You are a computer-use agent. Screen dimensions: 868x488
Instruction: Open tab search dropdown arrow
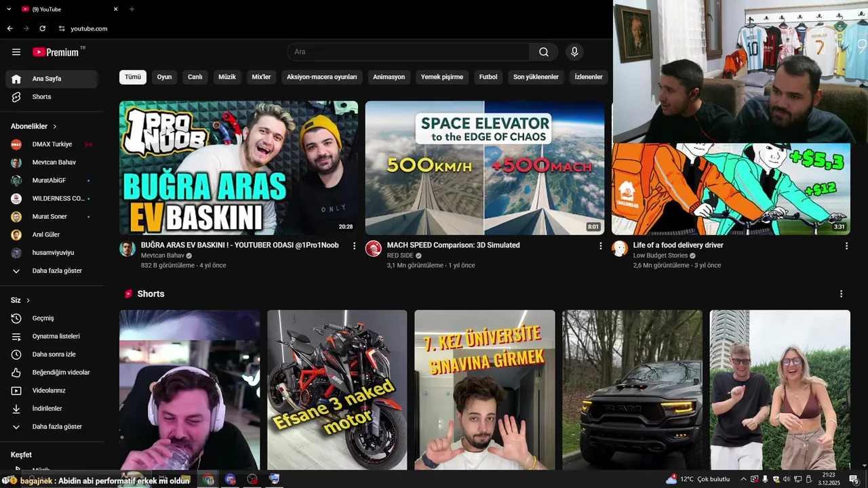pyautogui.click(x=9, y=9)
